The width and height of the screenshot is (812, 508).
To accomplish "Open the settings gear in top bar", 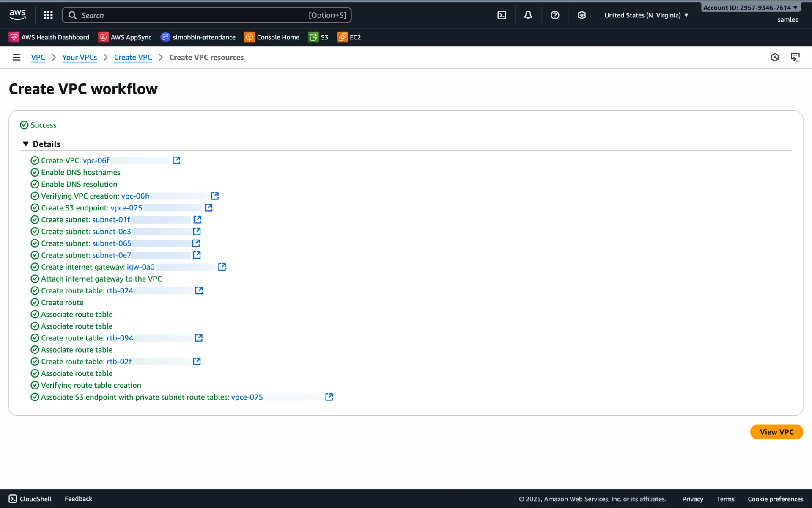I will pos(582,15).
